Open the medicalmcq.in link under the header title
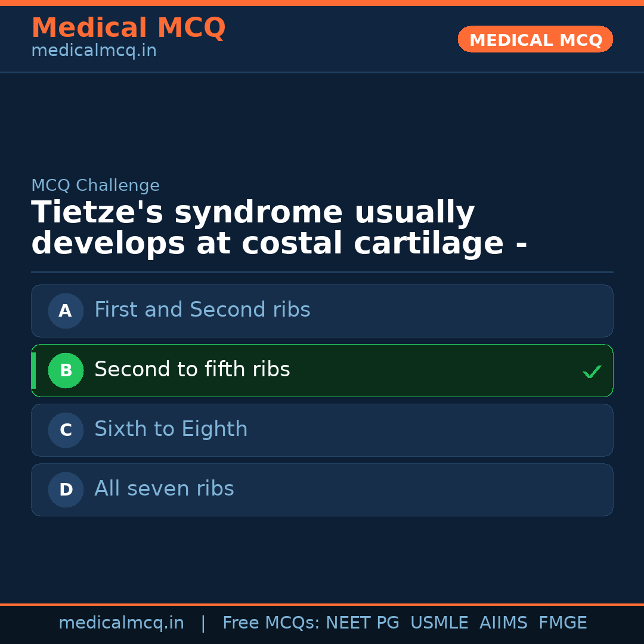The image size is (644, 644). (94, 51)
